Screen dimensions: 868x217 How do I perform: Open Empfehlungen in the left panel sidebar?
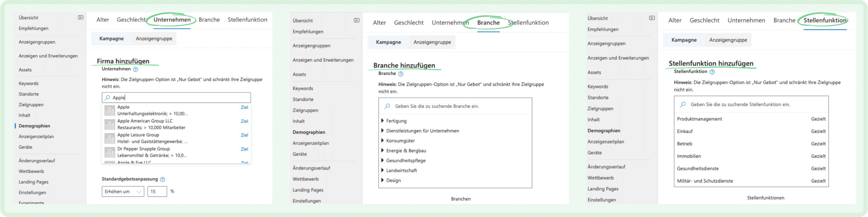click(x=34, y=29)
